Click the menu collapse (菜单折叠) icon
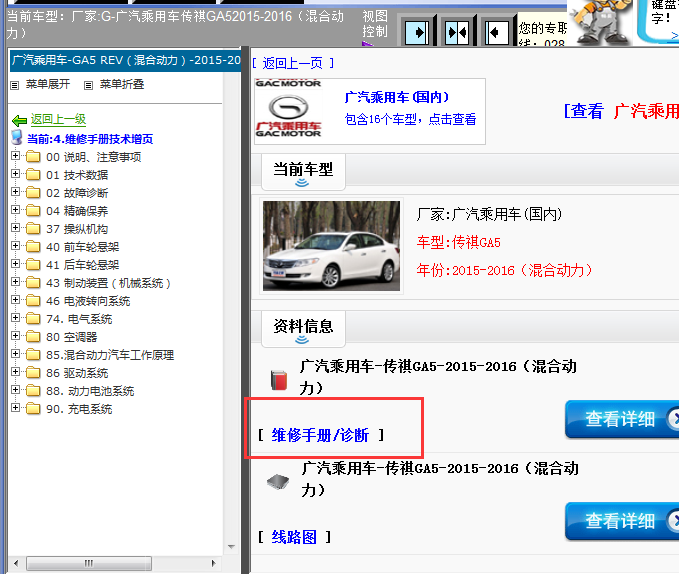The image size is (679, 574). pyautogui.click(x=88, y=85)
